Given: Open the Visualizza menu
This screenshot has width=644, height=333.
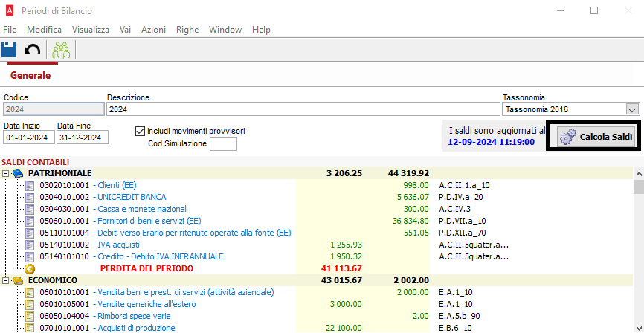Looking at the screenshot, I should click(91, 30).
